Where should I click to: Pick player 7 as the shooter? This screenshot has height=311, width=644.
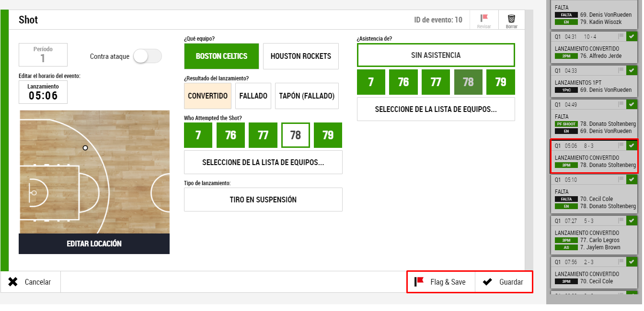click(198, 135)
